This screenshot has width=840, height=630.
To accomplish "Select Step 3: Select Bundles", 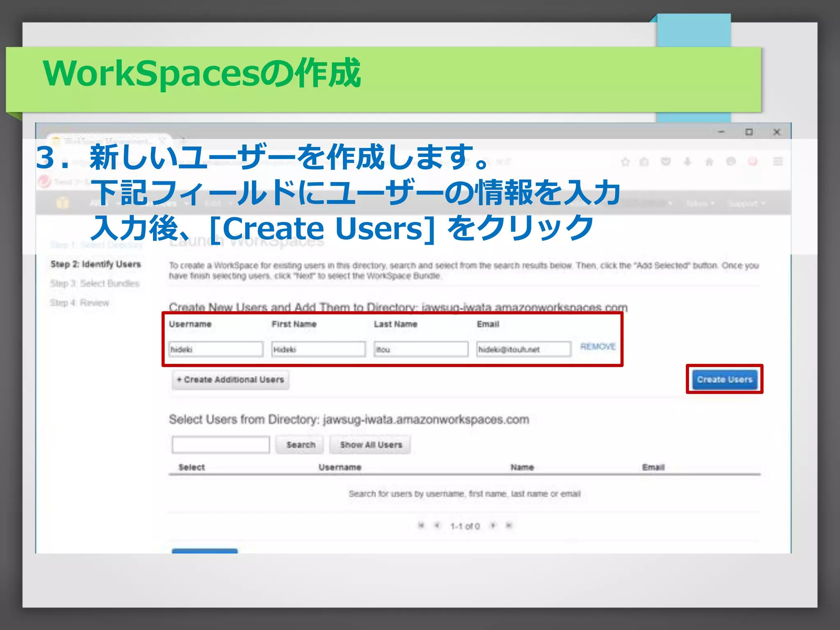I will tap(95, 283).
